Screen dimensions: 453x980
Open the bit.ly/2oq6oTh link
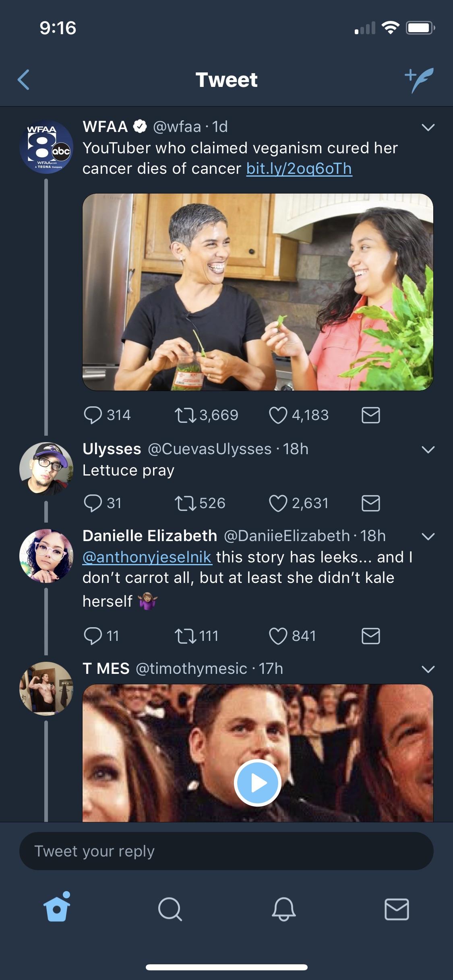299,169
